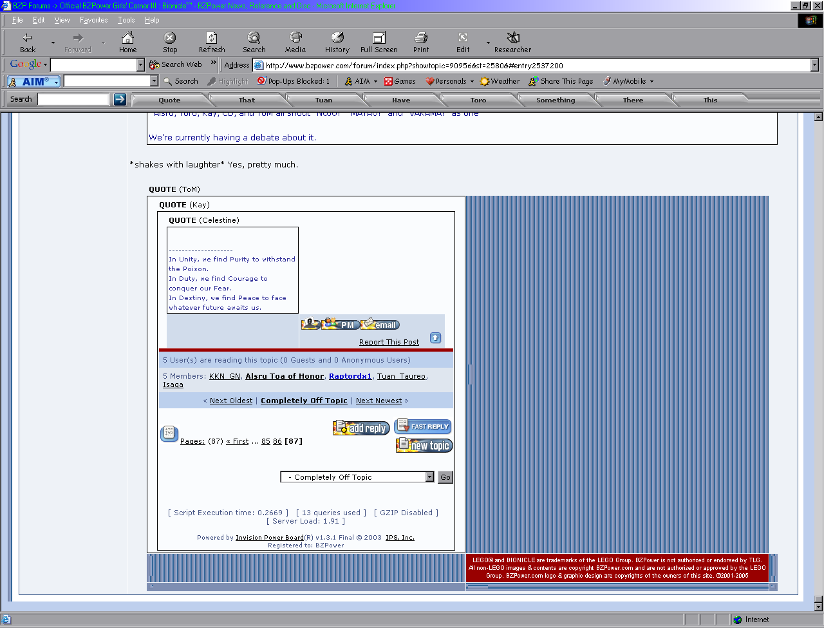The width and height of the screenshot is (824, 644).
Task: Click the Pop-Ups Blocked indicator
Action: point(294,81)
